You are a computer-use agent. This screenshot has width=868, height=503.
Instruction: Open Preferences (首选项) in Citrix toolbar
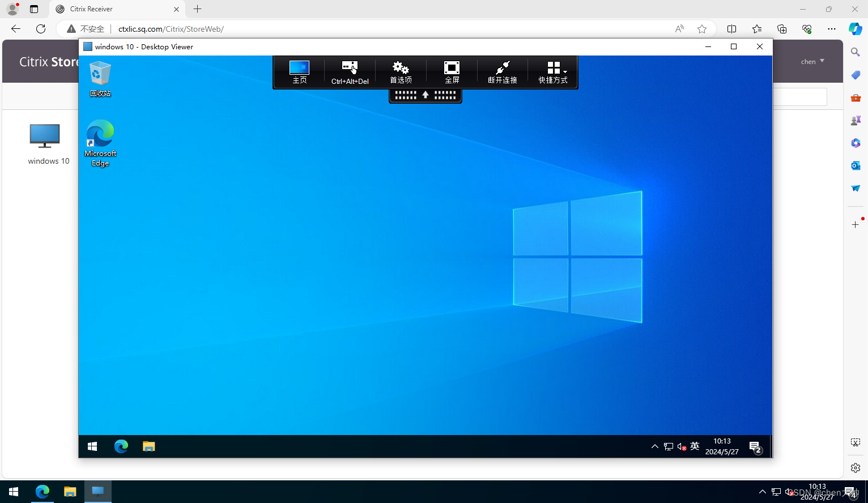point(401,72)
